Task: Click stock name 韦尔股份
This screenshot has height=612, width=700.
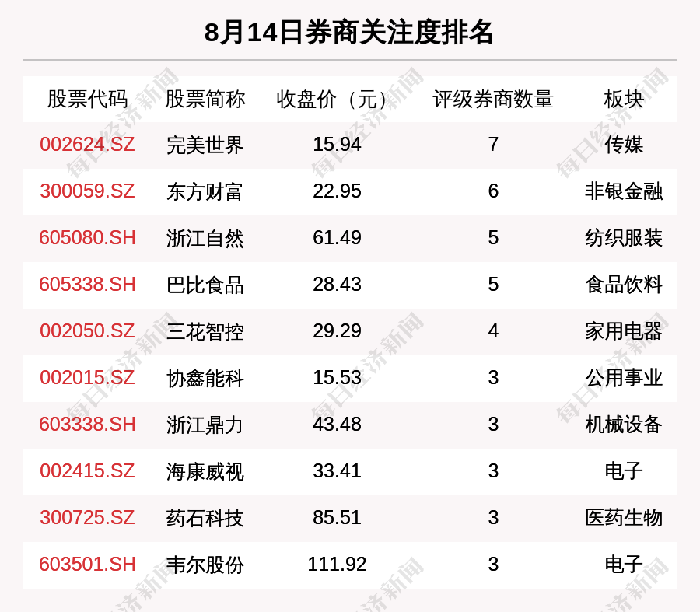Action: [205, 565]
